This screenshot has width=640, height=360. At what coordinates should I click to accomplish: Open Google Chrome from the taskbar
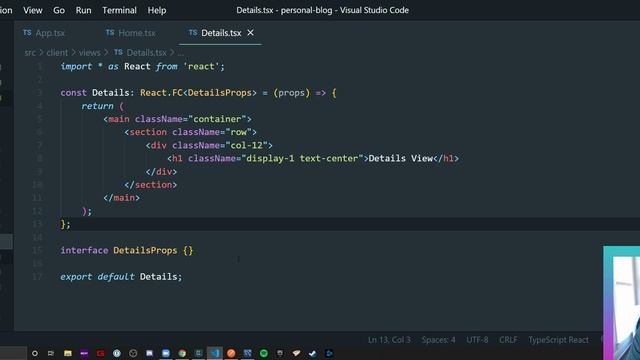(182, 353)
